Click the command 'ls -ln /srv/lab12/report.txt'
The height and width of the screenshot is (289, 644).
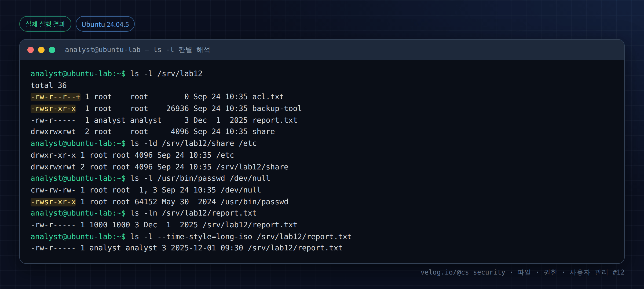point(193,213)
